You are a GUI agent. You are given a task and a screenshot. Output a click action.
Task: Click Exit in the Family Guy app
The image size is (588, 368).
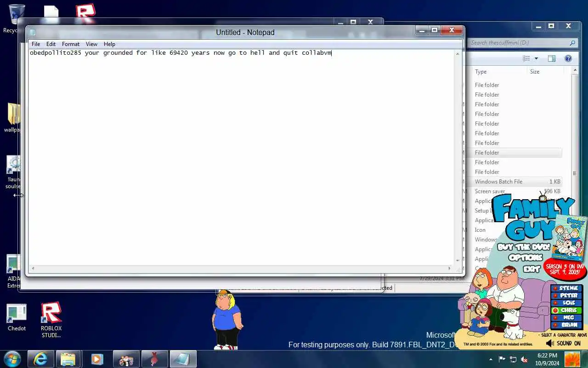click(531, 269)
